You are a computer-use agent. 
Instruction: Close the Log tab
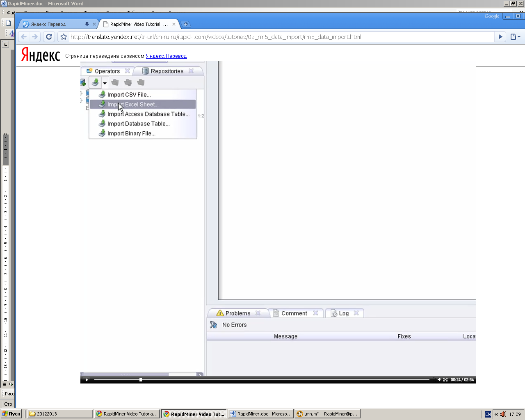tap(356, 313)
